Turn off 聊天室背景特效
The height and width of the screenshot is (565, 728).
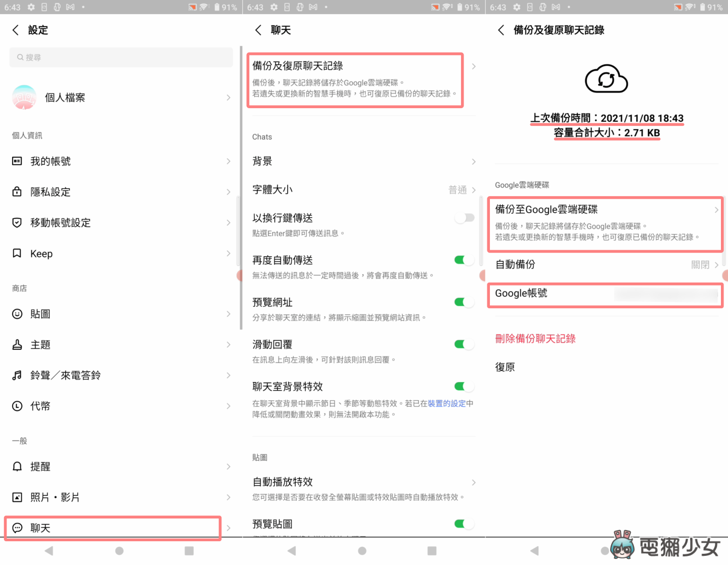464,386
